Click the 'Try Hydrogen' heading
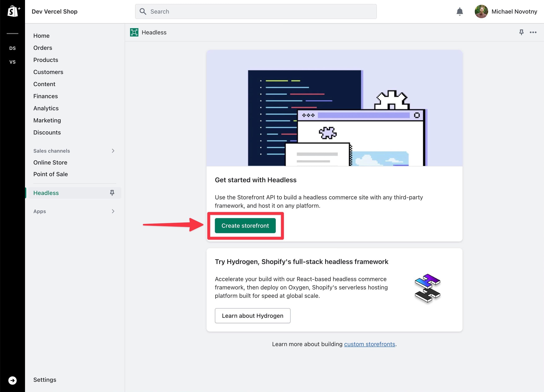 302,261
